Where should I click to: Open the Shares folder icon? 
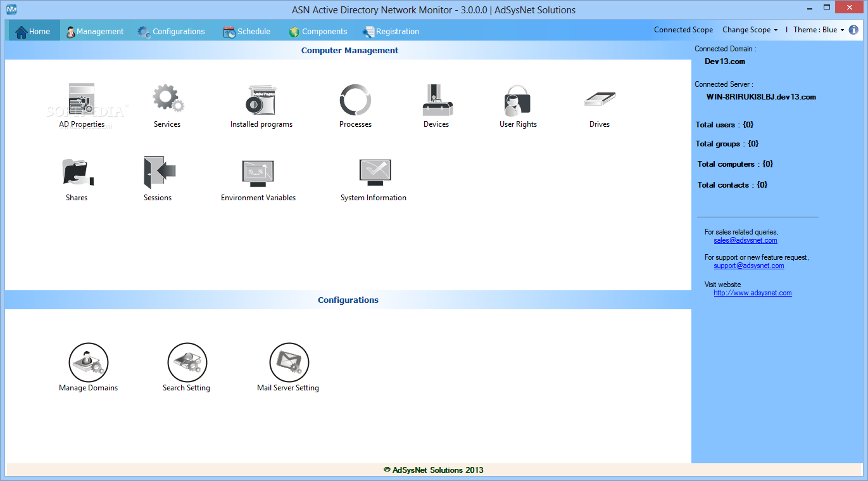[78, 173]
